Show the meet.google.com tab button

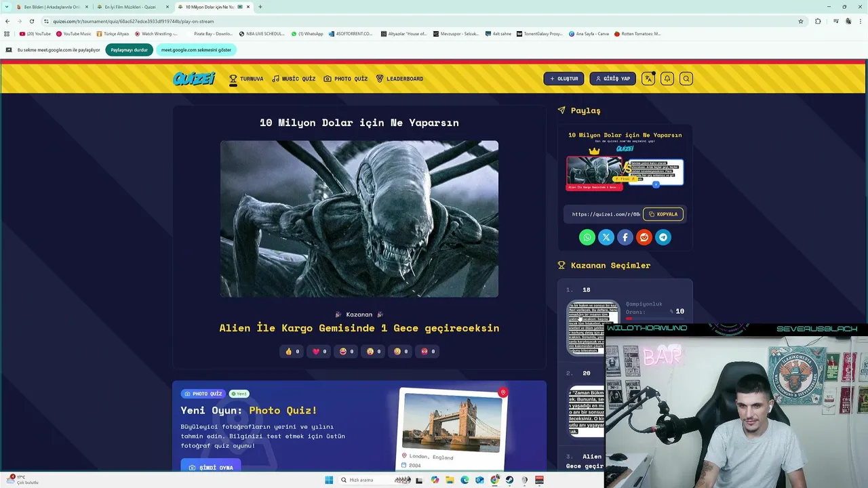(196, 50)
